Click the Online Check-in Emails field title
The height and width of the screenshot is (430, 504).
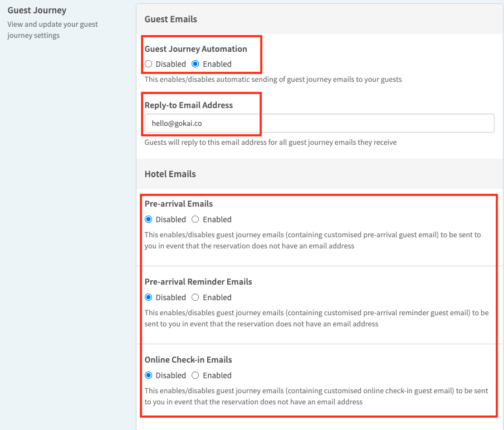[x=188, y=360]
